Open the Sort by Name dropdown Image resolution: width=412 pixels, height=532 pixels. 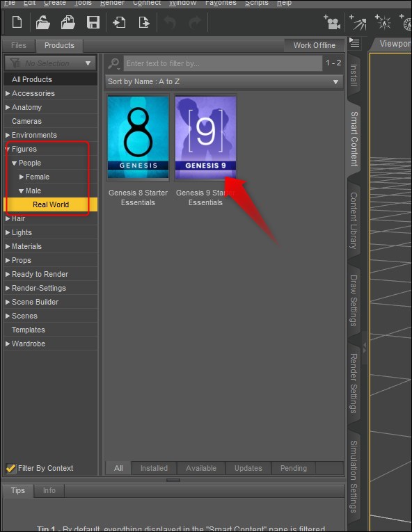click(x=223, y=82)
